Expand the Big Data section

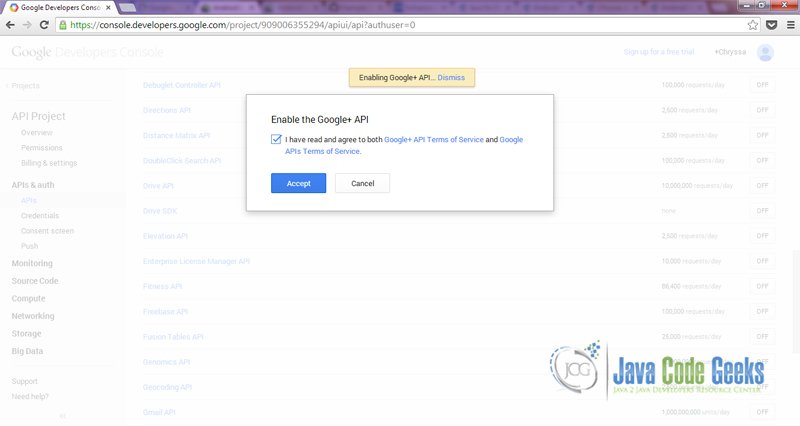pos(28,351)
